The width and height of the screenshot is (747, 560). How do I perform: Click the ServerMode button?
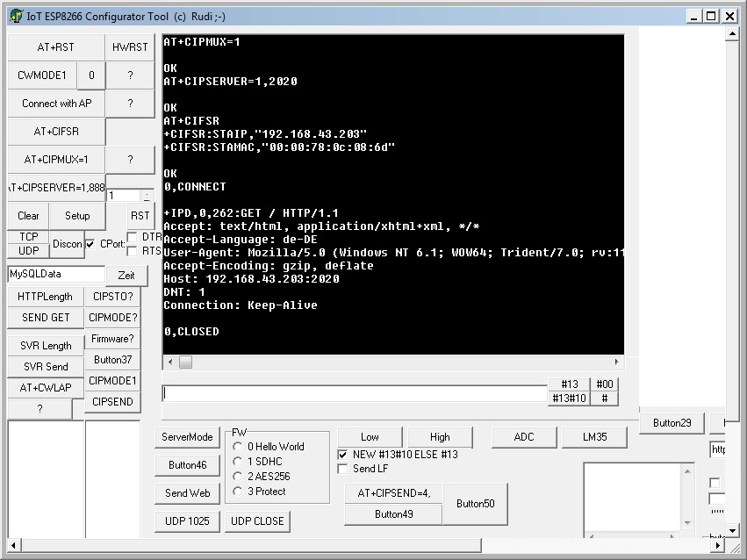(187, 437)
